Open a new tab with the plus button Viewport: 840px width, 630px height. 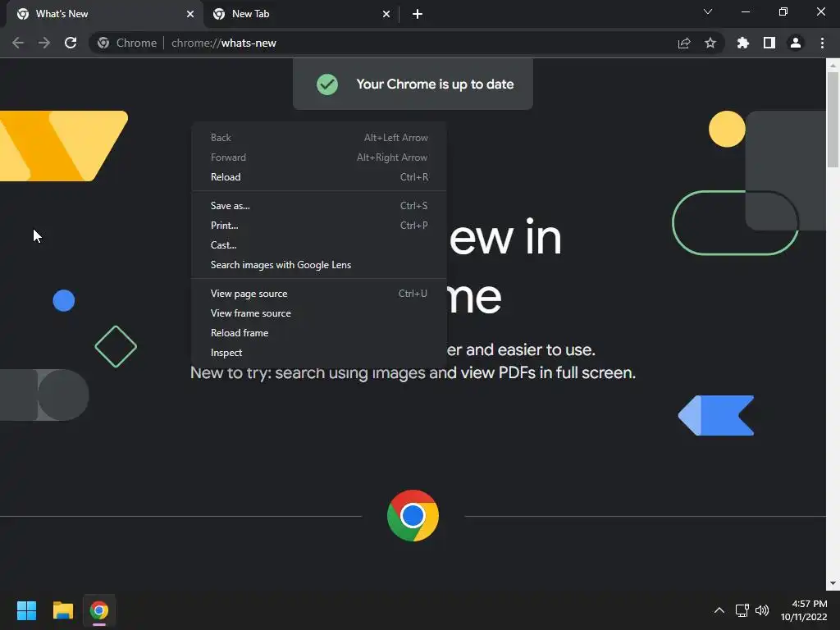[x=418, y=14]
